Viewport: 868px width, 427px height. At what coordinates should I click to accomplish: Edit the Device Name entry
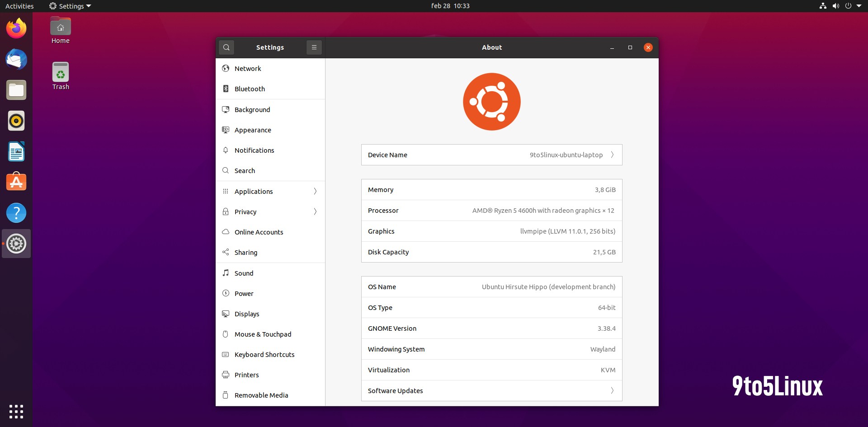(x=491, y=155)
